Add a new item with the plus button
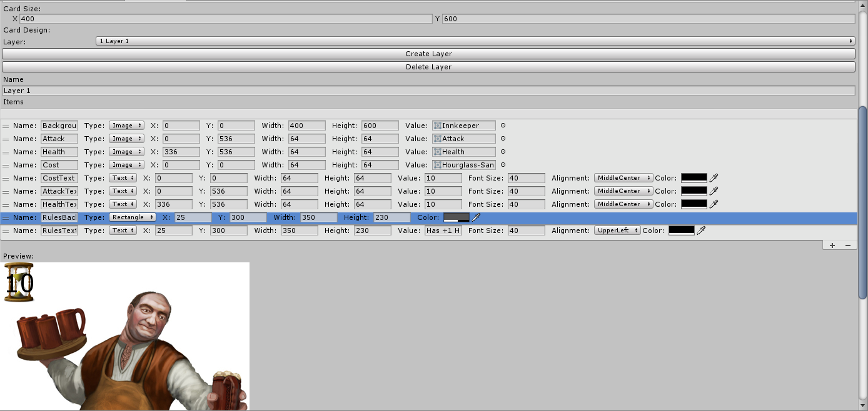 [x=832, y=245]
